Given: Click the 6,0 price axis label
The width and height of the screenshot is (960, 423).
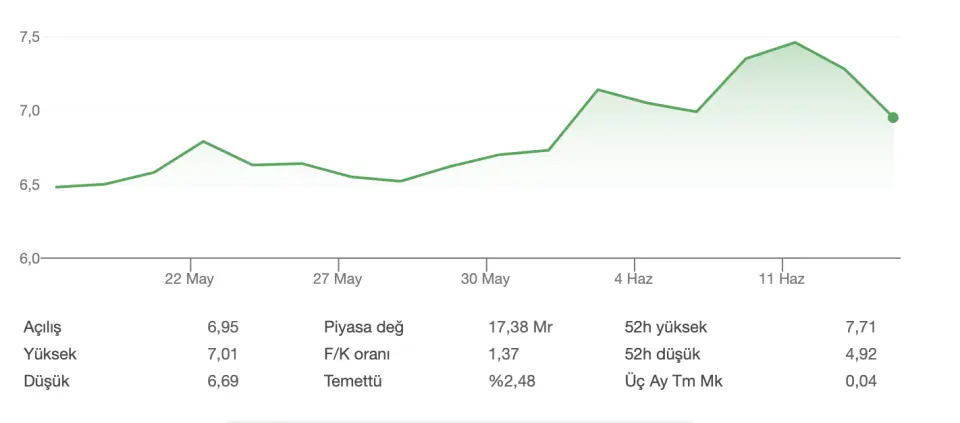Looking at the screenshot, I should (x=29, y=258).
